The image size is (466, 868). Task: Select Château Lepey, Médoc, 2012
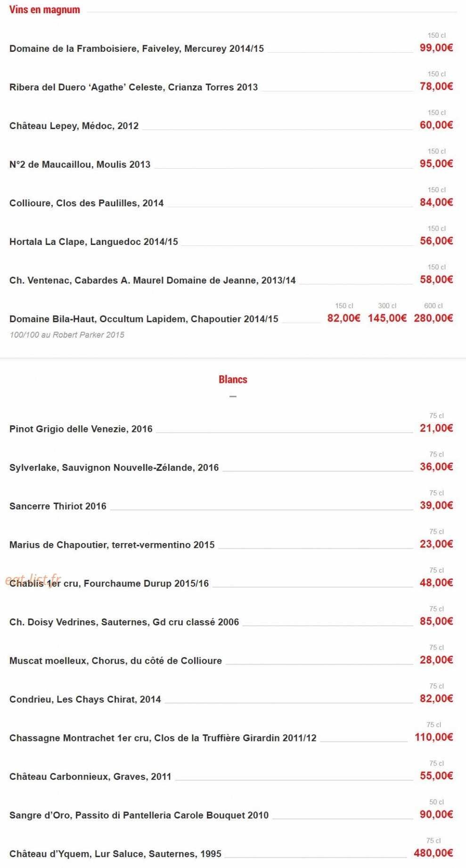point(74,126)
